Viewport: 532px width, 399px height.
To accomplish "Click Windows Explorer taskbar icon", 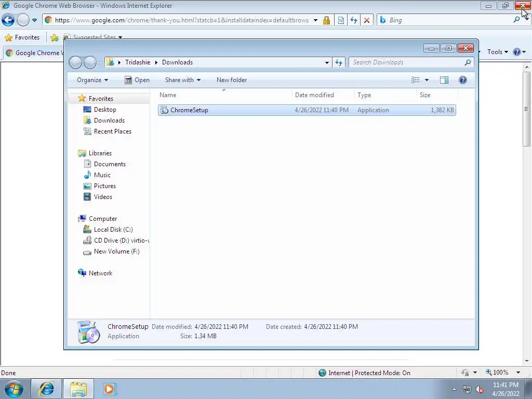I will coord(78,389).
